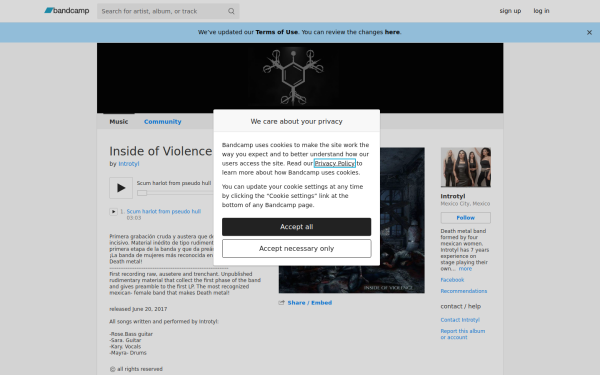Click the Introtyl name in the sidebar
Viewport: 600px width, 375px height.
[453, 196]
